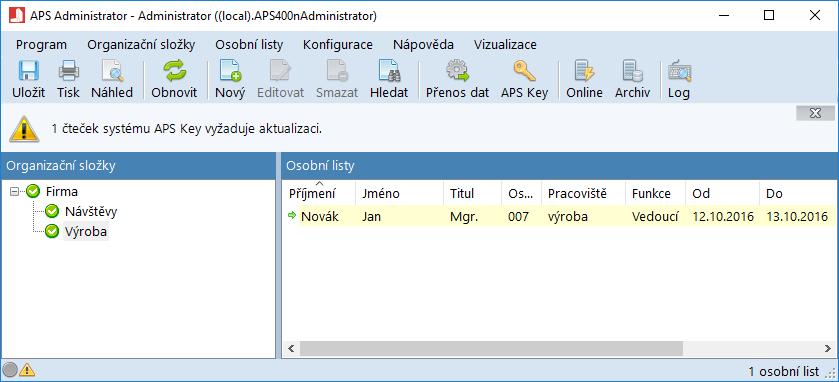Image resolution: width=839 pixels, height=382 pixels.
Task: Open the Osobní listy menu
Action: 249,45
